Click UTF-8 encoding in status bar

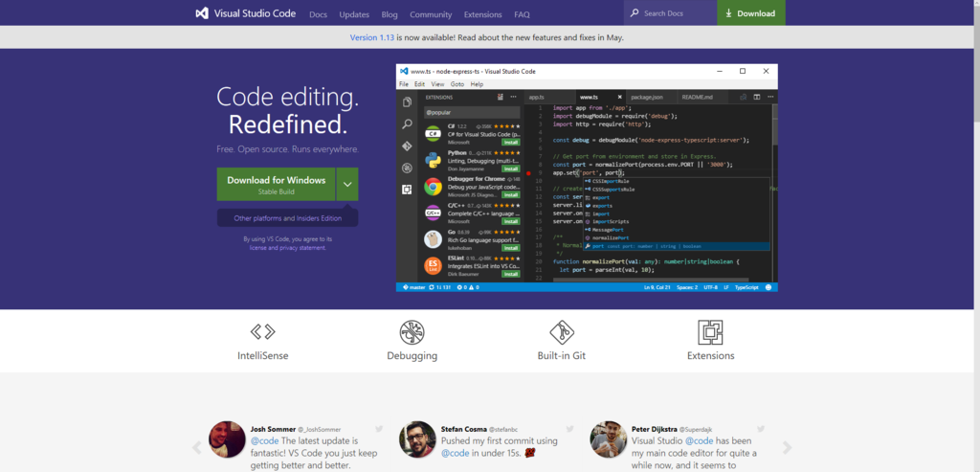point(710,287)
